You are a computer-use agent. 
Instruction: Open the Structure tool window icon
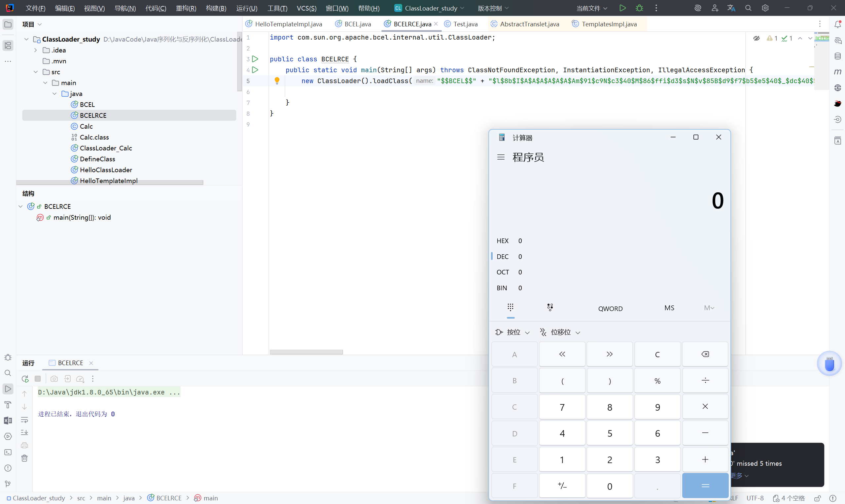tap(8, 46)
